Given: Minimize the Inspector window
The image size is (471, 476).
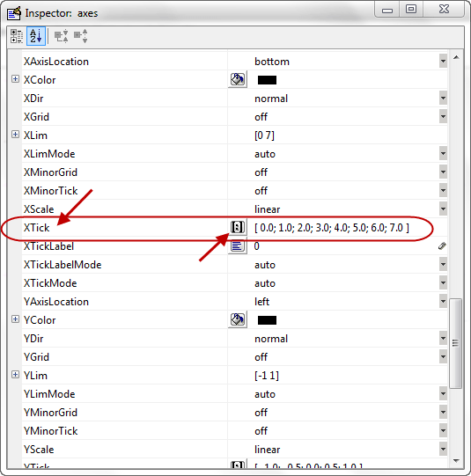Looking at the screenshot, I should click(x=387, y=10).
